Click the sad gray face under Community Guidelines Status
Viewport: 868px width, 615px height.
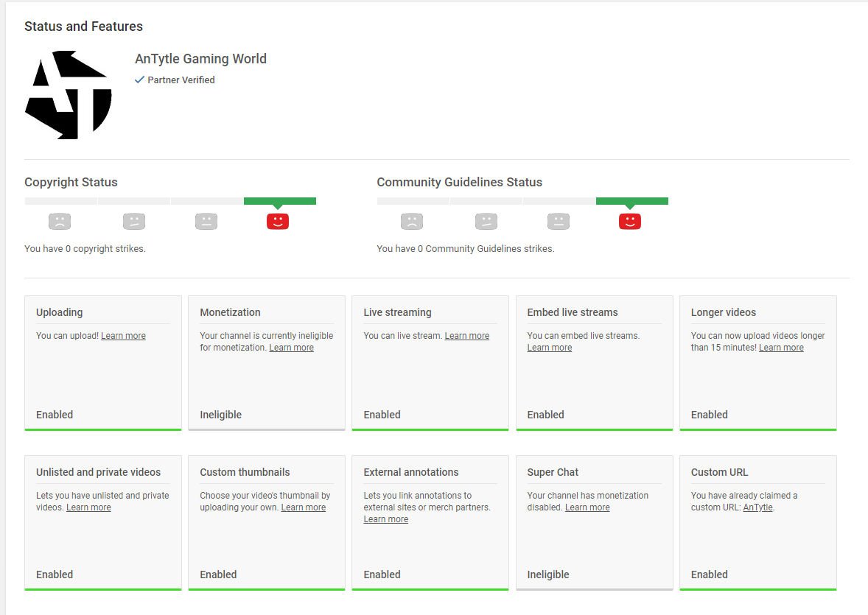412,222
